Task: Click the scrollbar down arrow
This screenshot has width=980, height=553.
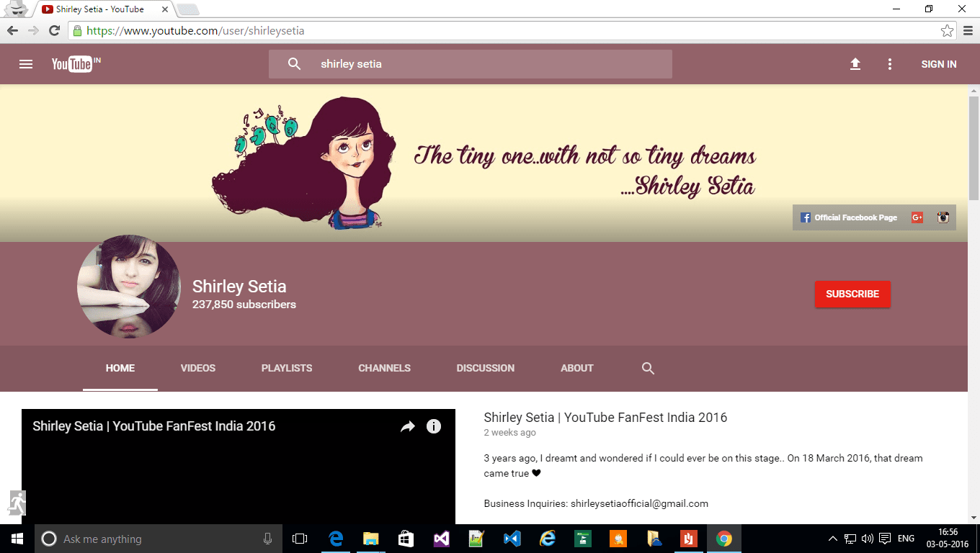Action: click(x=974, y=517)
